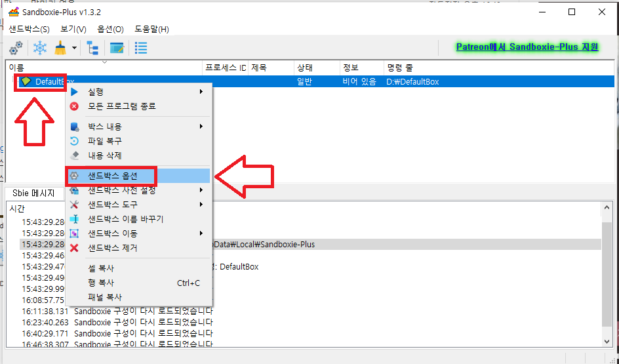Image resolution: width=619 pixels, height=364 pixels.
Task: Select the 16:23:40.263 log row
Action: click(x=310, y=322)
